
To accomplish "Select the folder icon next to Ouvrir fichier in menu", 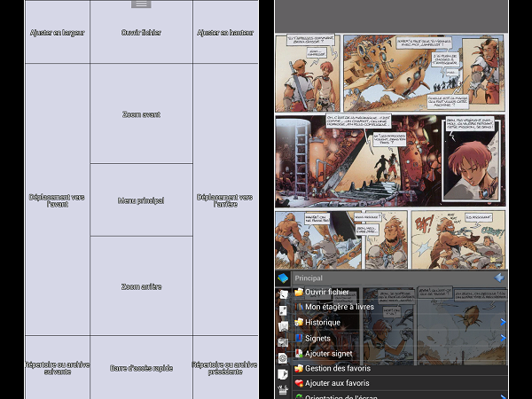I will pyautogui.click(x=299, y=292).
